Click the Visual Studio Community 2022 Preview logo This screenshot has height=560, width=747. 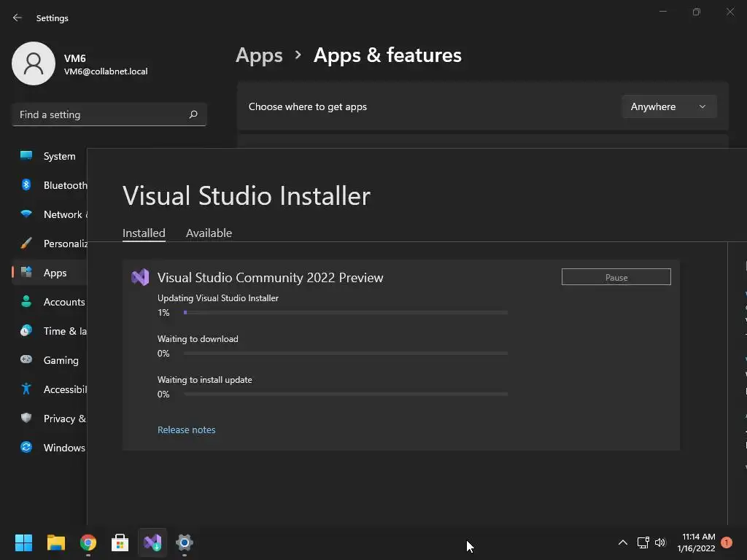140,277
